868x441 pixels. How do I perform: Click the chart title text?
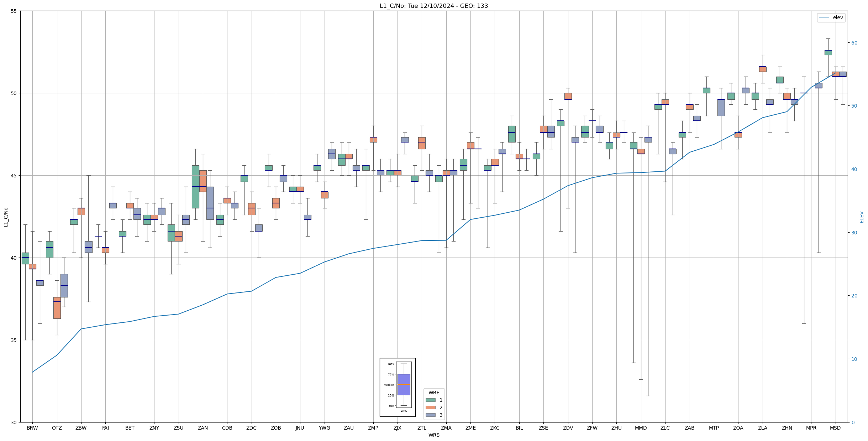coord(433,6)
